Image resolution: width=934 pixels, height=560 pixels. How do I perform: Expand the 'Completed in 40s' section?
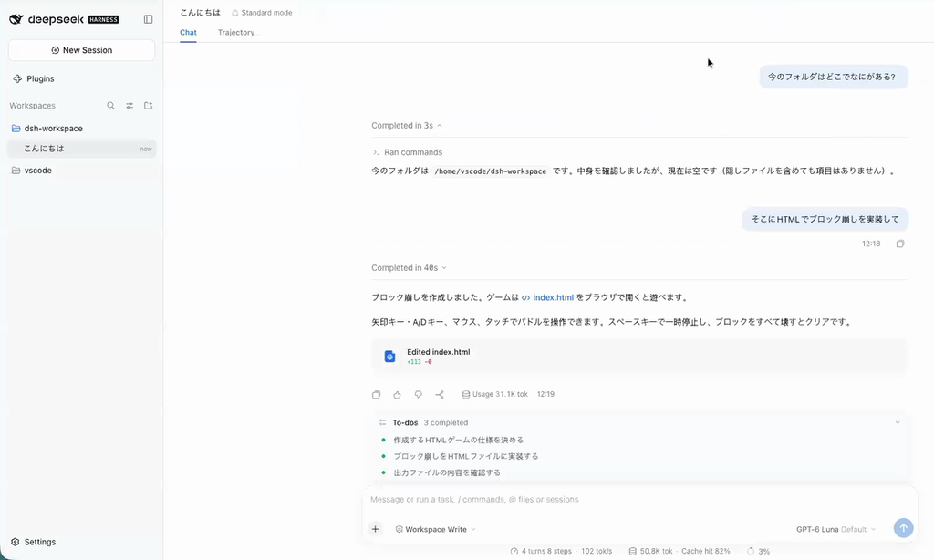[x=410, y=268]
